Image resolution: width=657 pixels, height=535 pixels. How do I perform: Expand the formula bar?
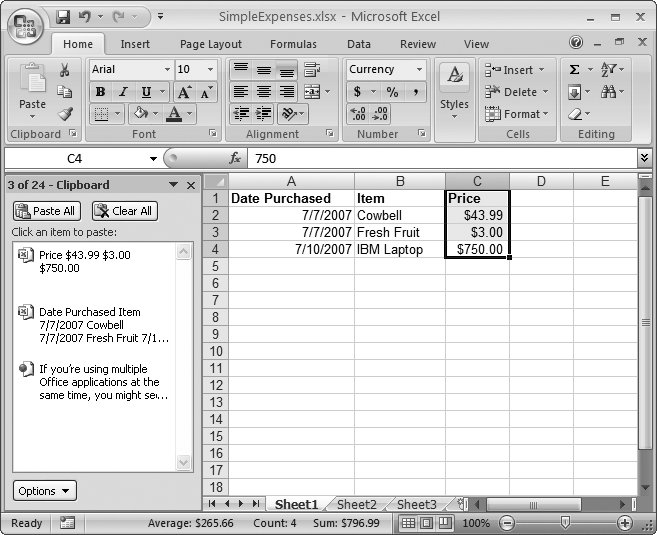click(644, 158)
